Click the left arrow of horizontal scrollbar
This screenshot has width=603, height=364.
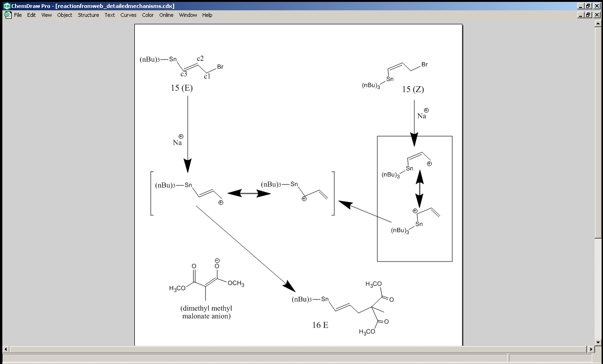point(6,349)
